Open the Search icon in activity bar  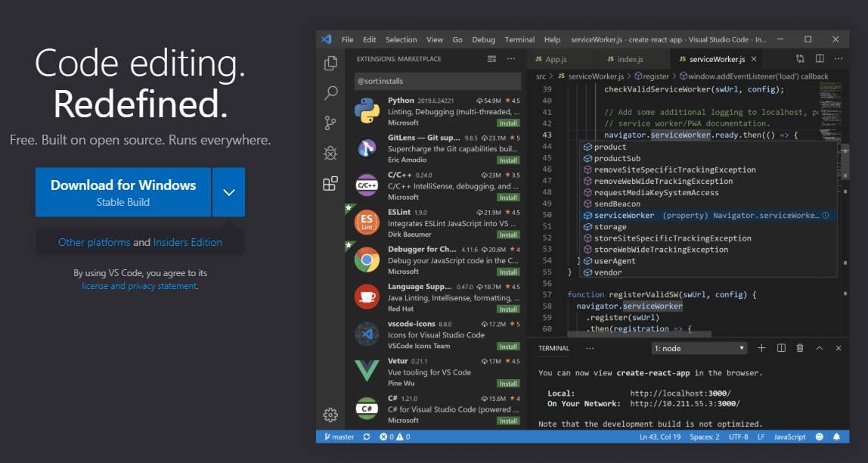coord(330,93)
